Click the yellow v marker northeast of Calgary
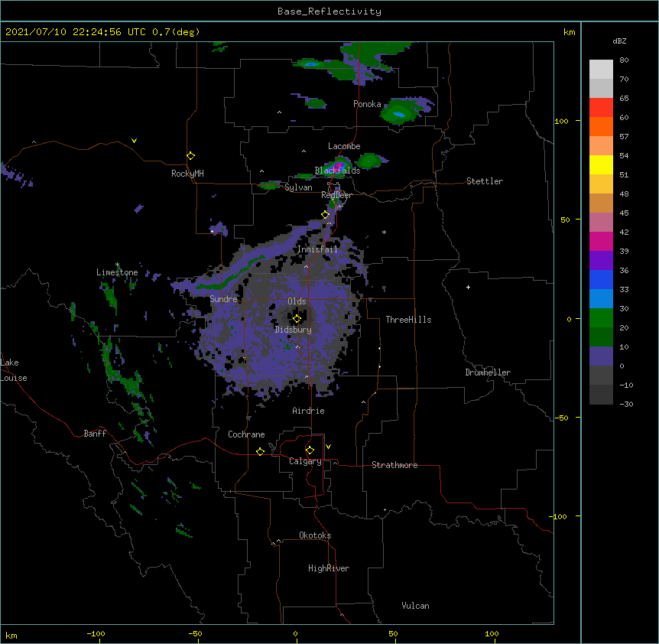The width and height of the screenshot is (659, 644). click(x=328, y=447)
